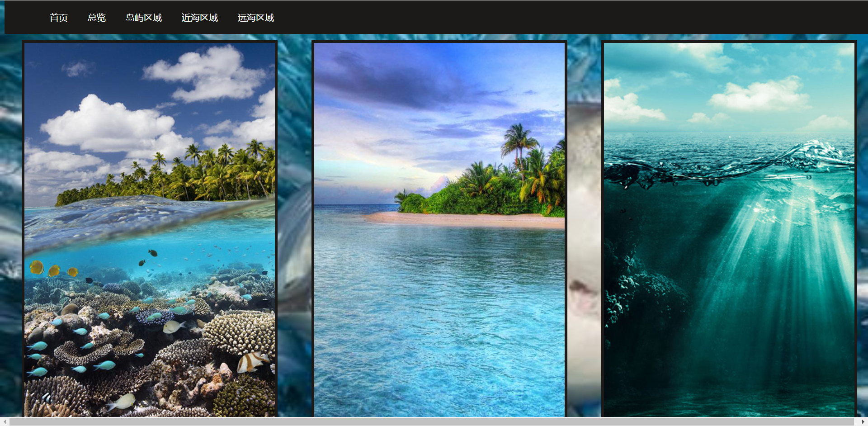Click the large white cloud in reef photo
This screenshot has width=868, height=426.
point(108,124)
